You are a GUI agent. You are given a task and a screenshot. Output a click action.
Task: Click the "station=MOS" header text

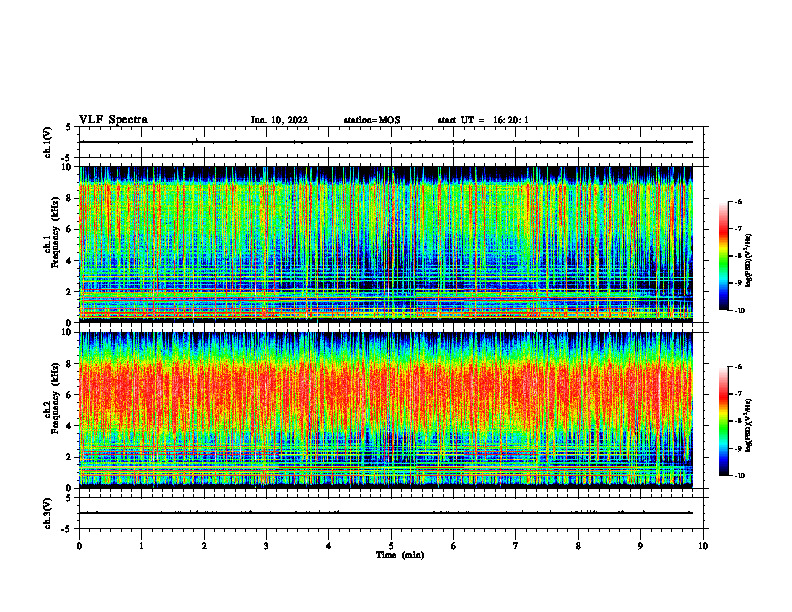372,120
